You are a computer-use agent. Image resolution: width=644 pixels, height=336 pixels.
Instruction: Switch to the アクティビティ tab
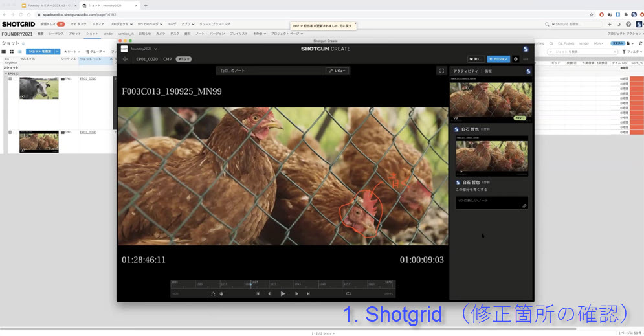coord(465,71)
